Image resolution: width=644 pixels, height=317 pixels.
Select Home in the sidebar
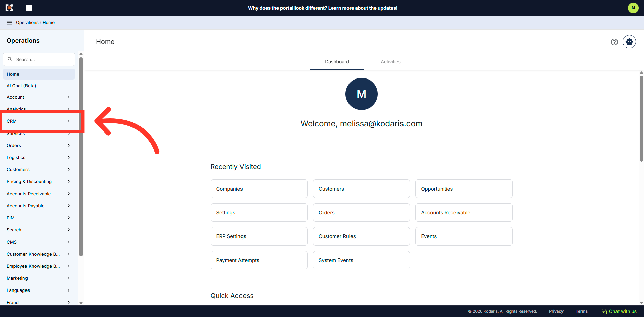(39, 74)
